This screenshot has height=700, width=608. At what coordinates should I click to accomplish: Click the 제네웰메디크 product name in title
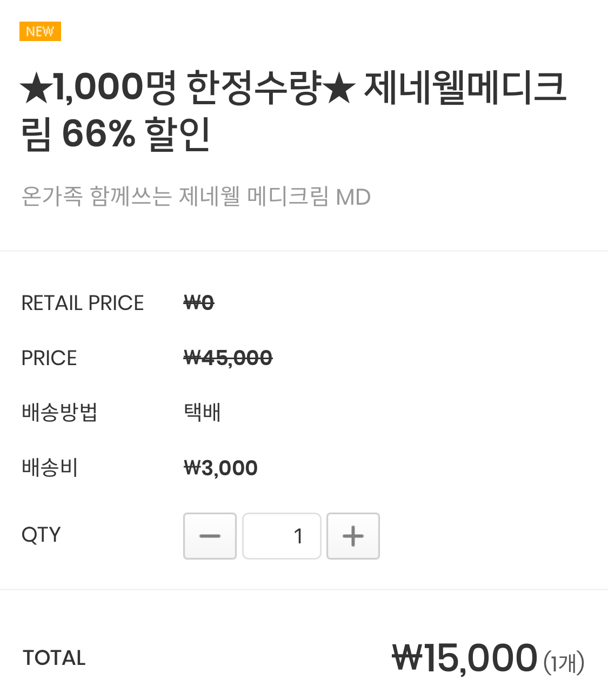click(465, 88)
